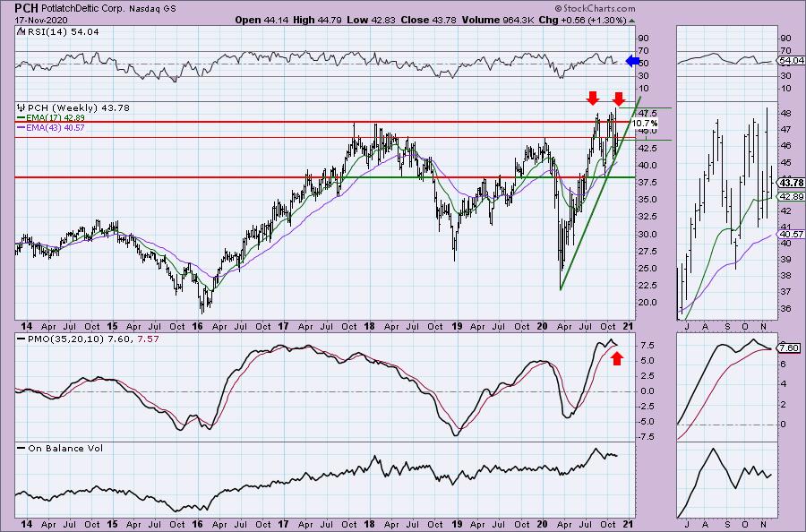Click the 10.7% annotation label
Screen dimensions: 806x532
(x=644, y=124)
